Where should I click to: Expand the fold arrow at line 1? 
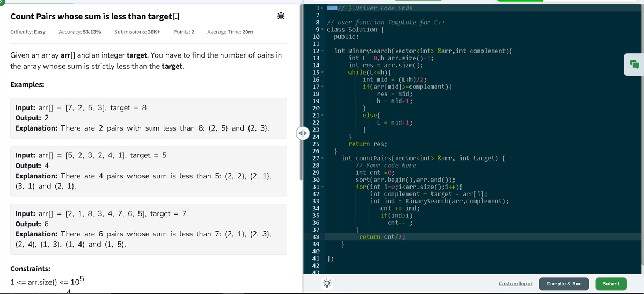[x=324, y=8]
